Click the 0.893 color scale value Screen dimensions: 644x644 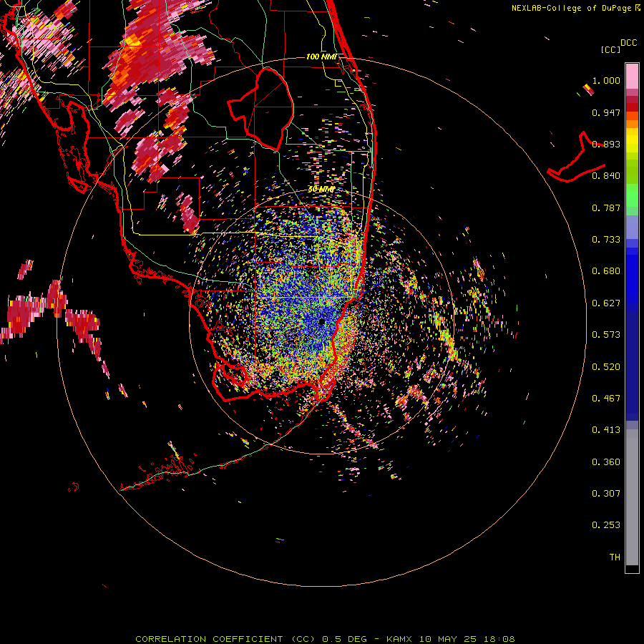(606, 144)
